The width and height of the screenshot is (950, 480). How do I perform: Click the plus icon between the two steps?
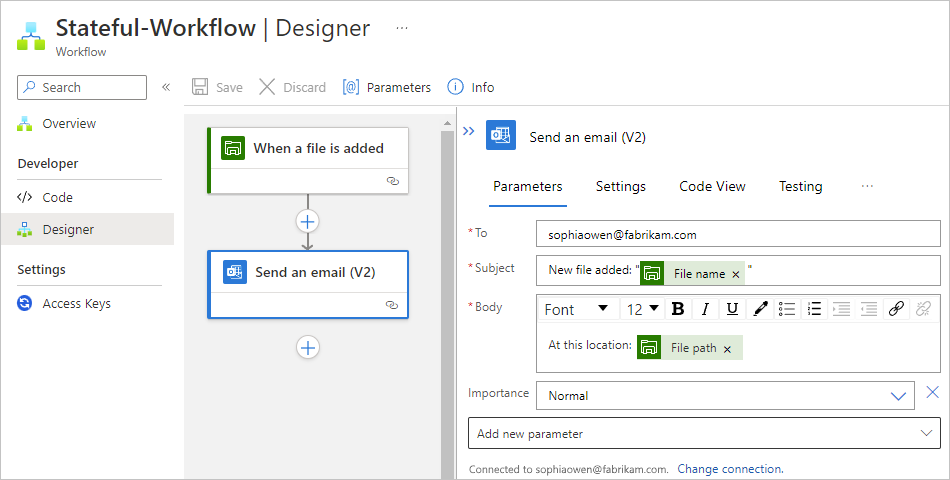(308, 221)
